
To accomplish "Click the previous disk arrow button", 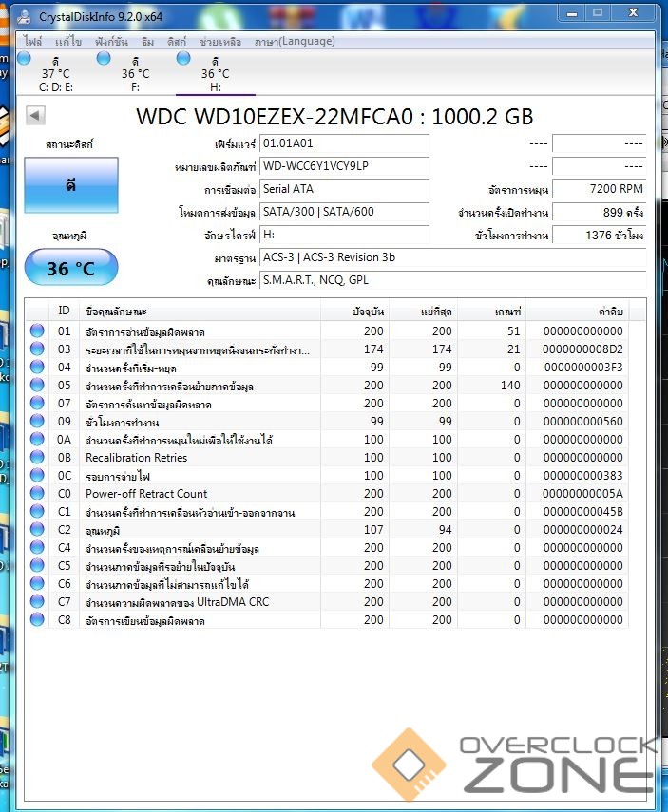I will click(x=35, y=115).
